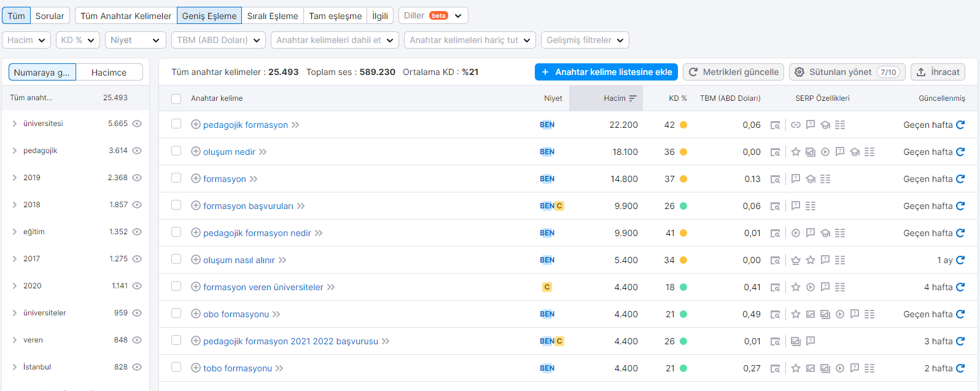View SERP icon for formasyon başvuruları row

click(776, 207)
